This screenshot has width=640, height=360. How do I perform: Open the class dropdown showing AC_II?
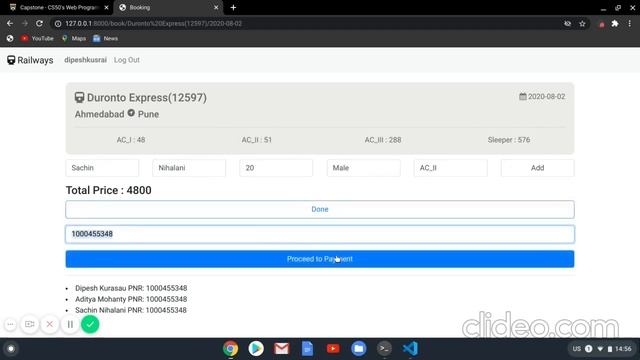tap(450, 168)
